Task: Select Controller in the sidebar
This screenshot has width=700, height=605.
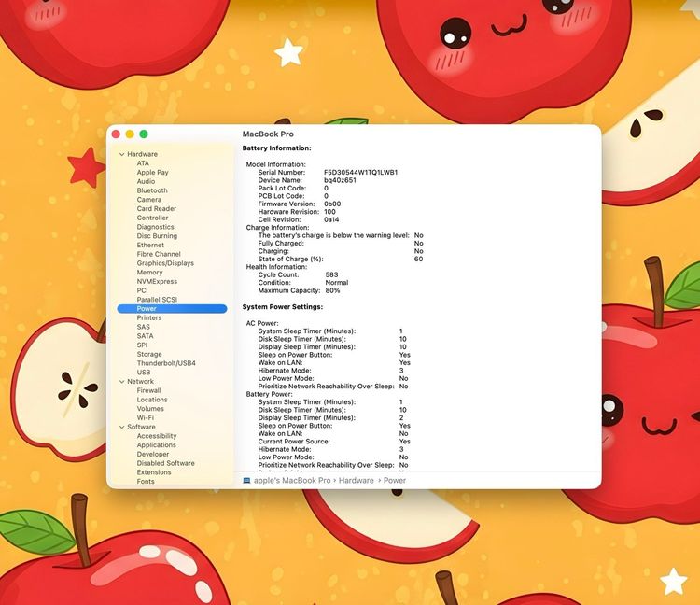Action: [x=153, y=218]
